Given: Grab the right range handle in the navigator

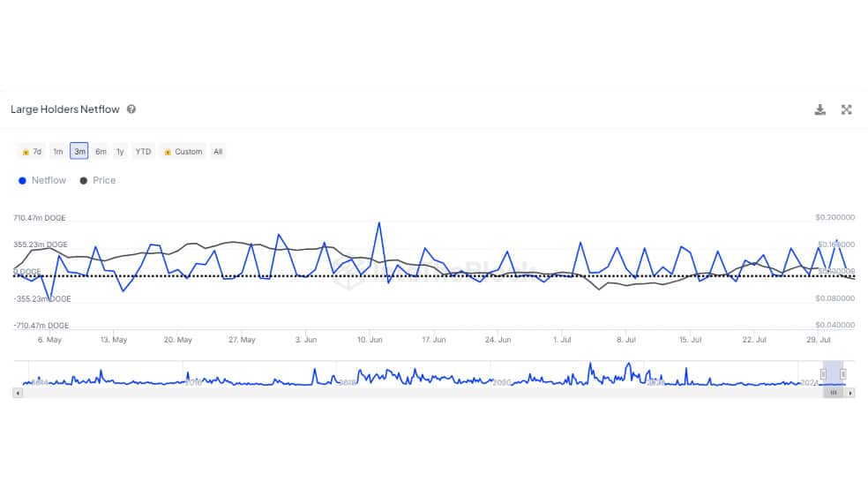Looking at the screenshot, I should coord(842,374).
